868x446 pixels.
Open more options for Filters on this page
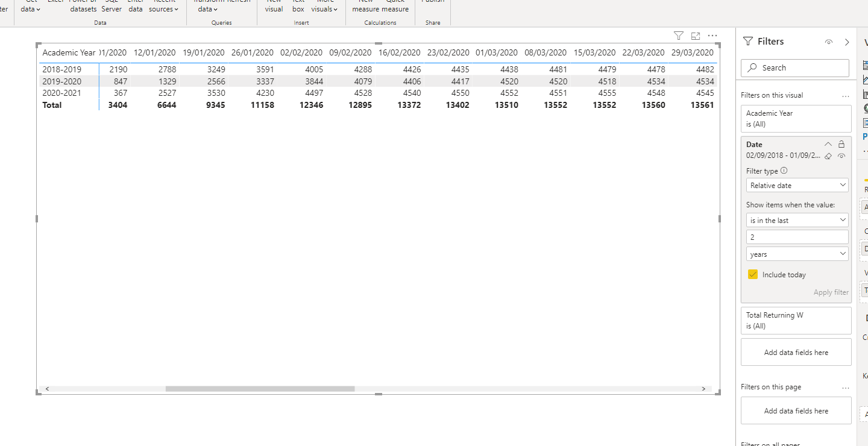(846, 388)
